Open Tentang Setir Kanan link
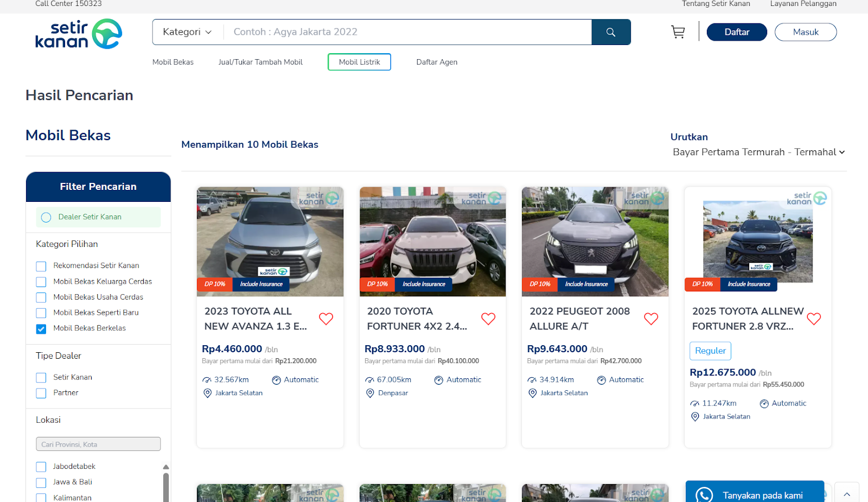868x502 pixels. tap(716, 4)
